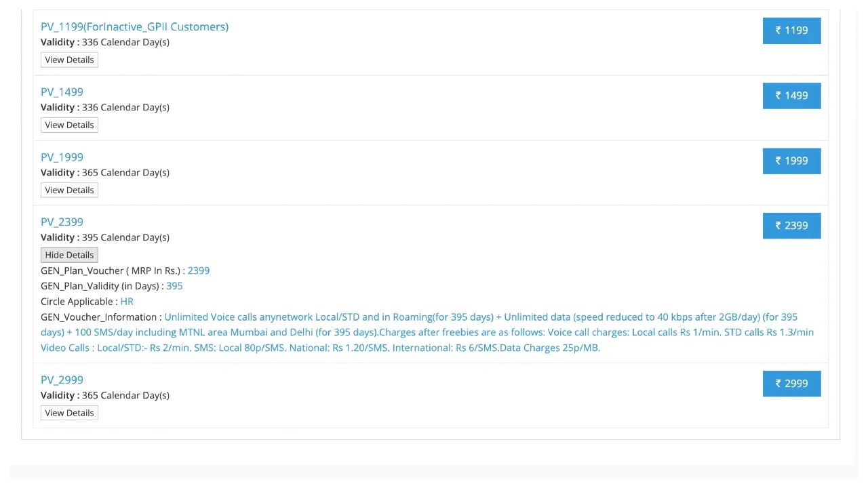Open the PV_1199(ForInactive_GPII Customers) link

click(134, 26)
